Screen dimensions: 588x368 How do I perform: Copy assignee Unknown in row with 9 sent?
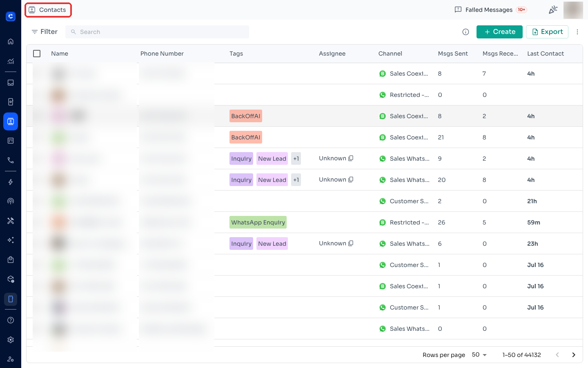click(x=351, y=158)
